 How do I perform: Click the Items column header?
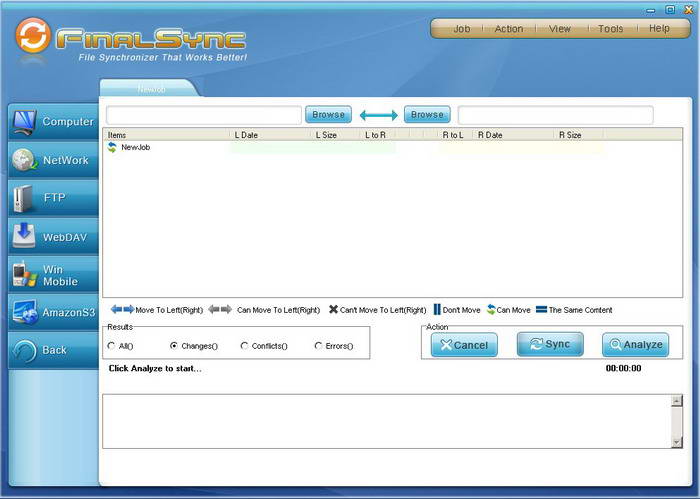[167, 135]
